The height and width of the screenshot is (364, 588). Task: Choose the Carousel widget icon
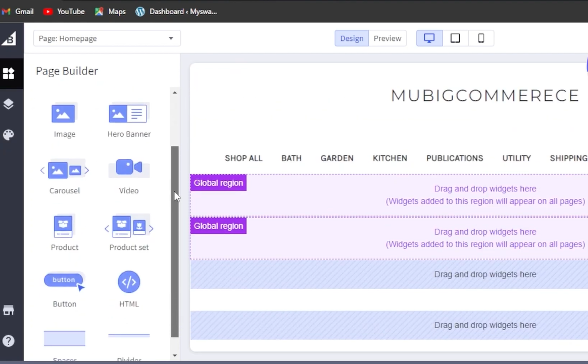click(64, 170)
